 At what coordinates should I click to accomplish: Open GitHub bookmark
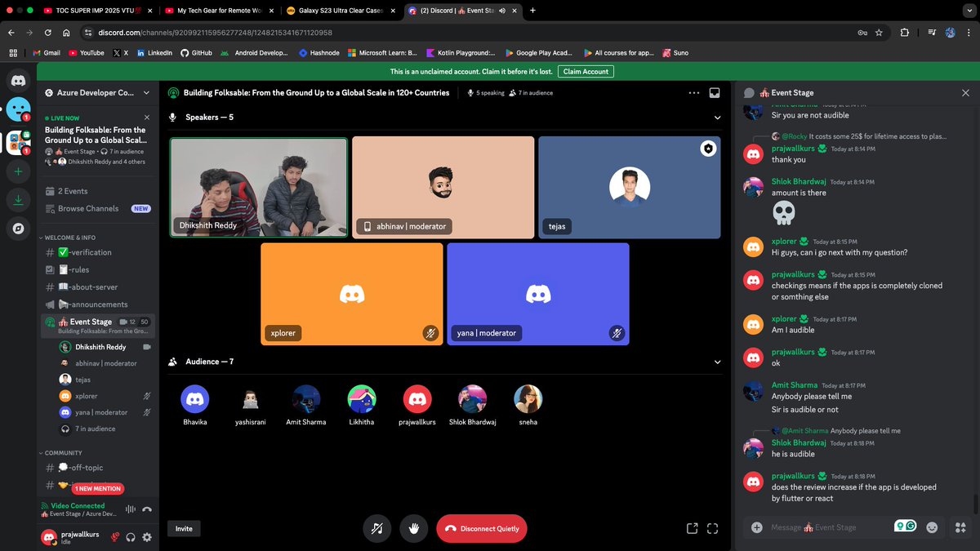pyautogui.click(x=196, y=53)
